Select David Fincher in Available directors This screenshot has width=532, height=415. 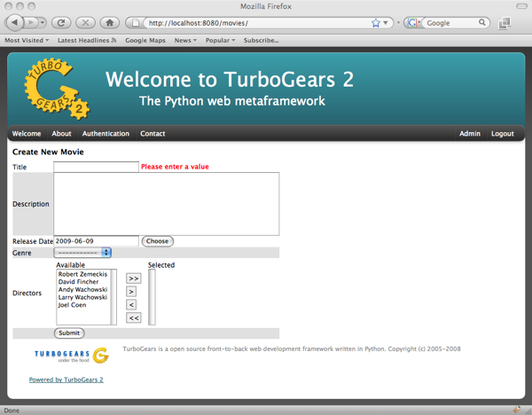point(78,282)
